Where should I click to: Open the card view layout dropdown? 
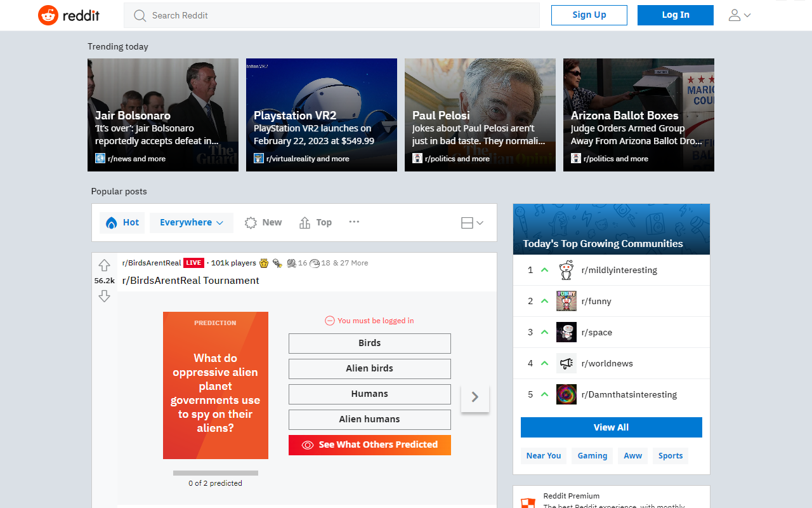click(472, 223)
